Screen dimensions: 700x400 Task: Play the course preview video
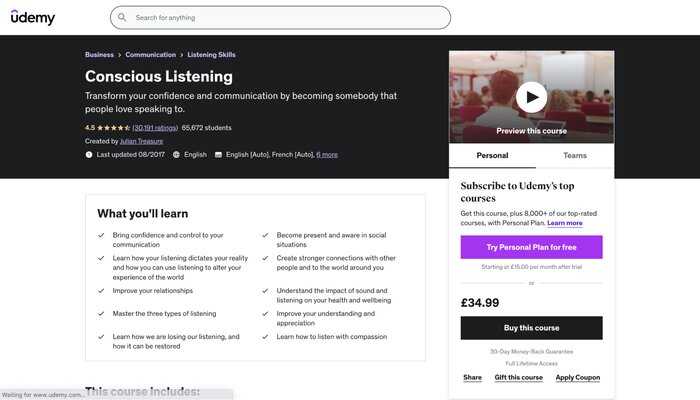click(x=531, y=97)
